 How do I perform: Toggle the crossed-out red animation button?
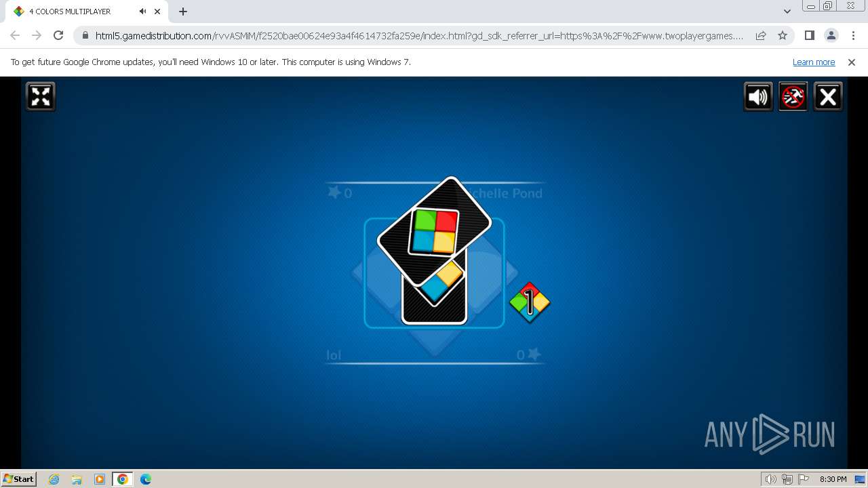(x=793, y=97)
